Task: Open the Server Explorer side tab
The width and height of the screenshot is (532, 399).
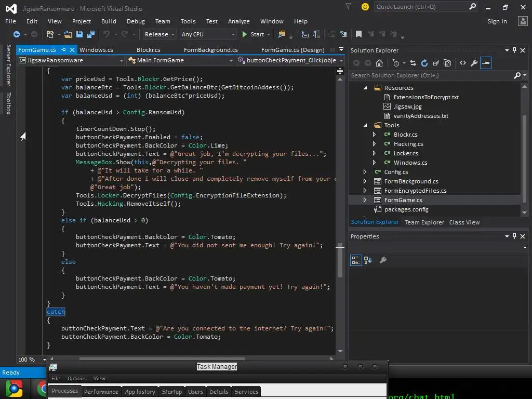Action: 8,65
